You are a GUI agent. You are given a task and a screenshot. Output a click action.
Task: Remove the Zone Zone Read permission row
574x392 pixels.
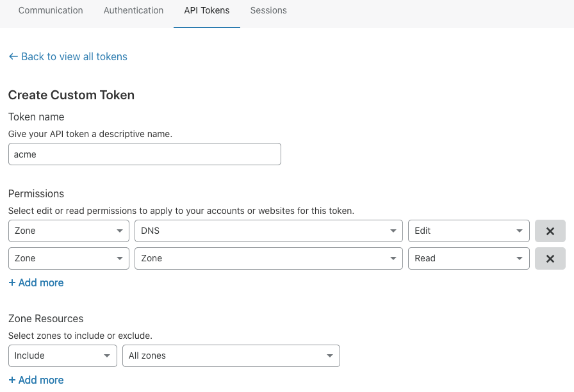click(x=550, y=259)
